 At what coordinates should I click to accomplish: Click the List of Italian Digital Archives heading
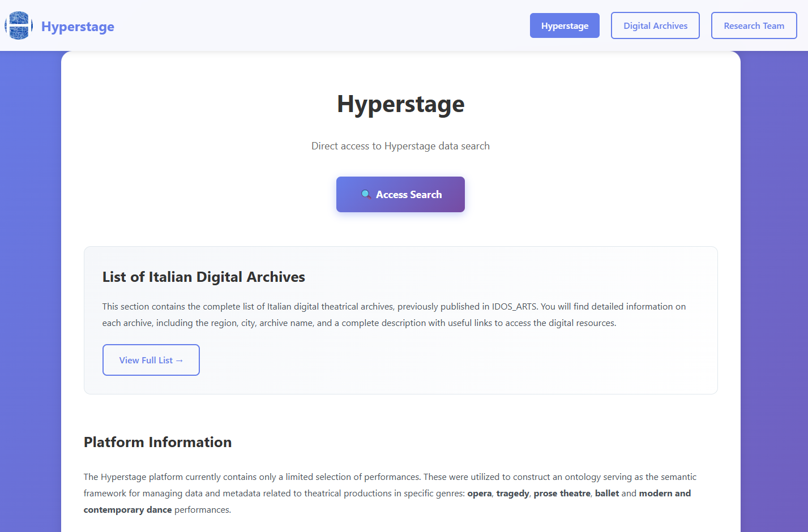point(203,277)
